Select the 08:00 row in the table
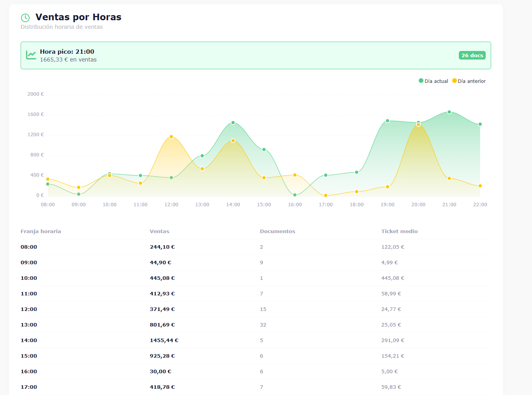532x395 pixels. click(29, 247)
